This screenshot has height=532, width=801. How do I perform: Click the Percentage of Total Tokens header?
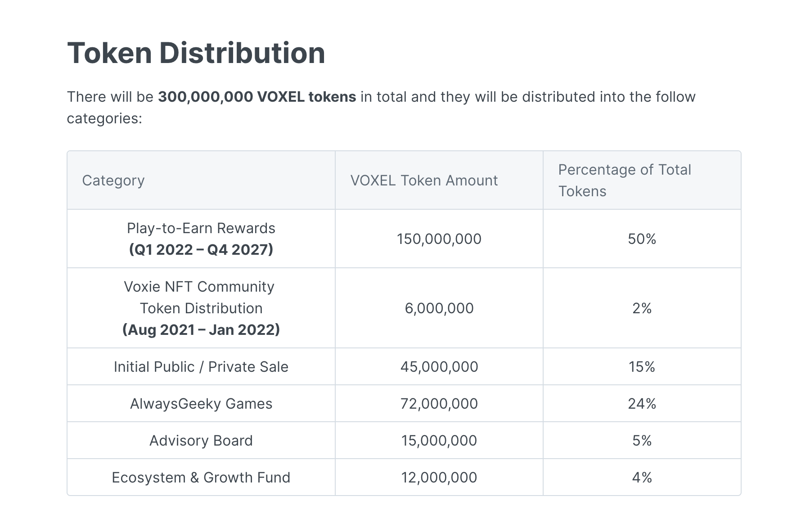[625, 180]
